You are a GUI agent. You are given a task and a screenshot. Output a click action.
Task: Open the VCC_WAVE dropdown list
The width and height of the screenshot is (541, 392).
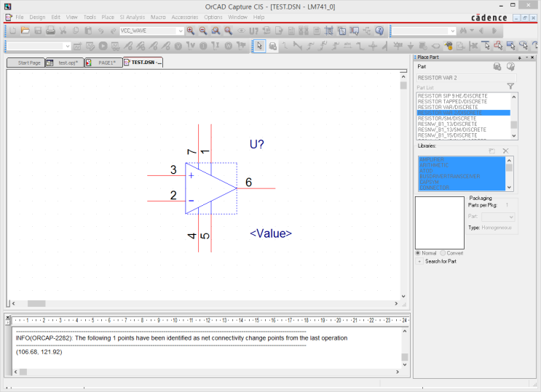coord(181,31)
